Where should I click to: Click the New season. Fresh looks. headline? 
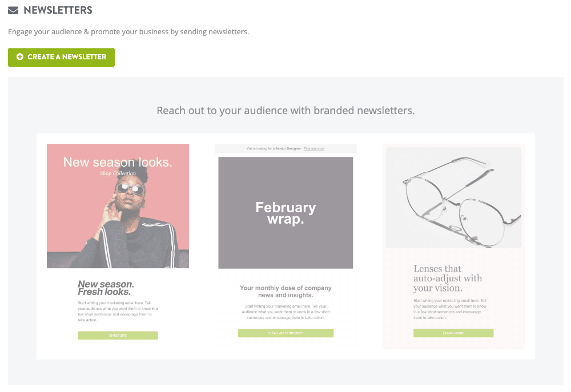pyautogui.click(x=106, y=288)
